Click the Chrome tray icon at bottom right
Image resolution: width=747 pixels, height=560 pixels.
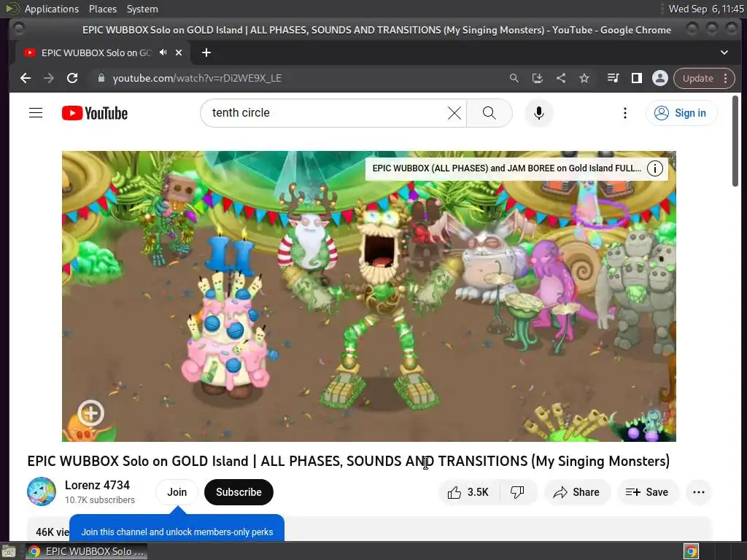[x=691, y=551]
